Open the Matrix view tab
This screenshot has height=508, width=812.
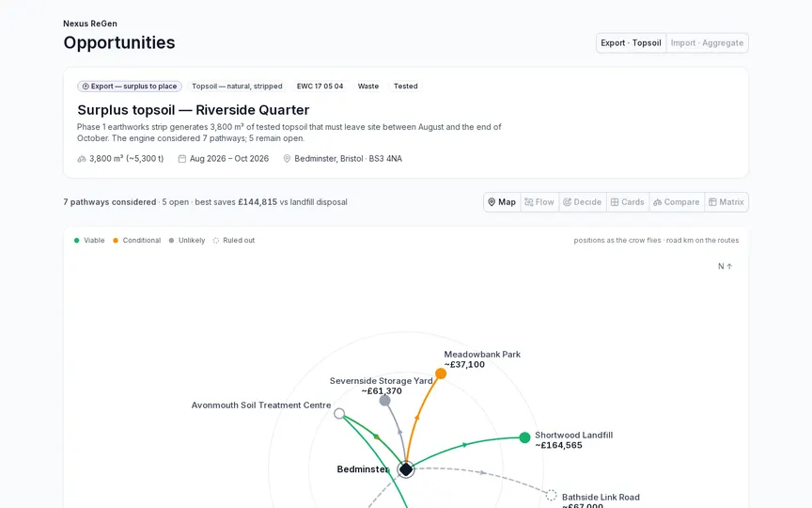726,202
